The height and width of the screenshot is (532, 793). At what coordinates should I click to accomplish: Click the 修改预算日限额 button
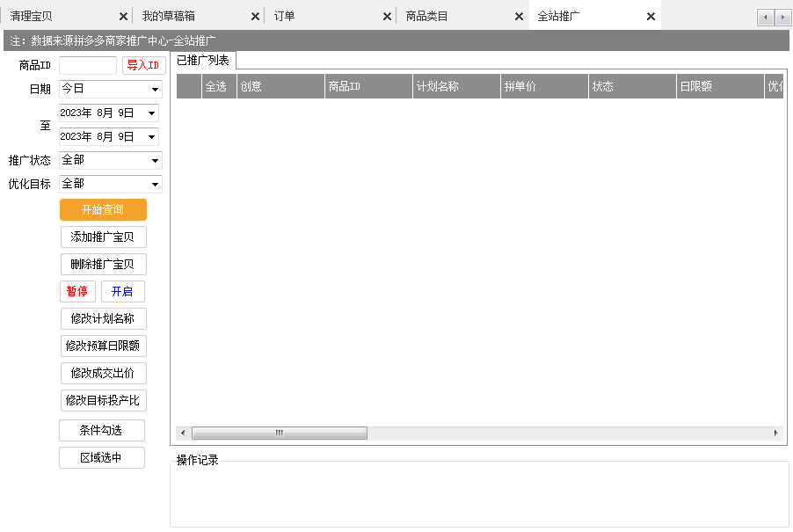[x=103, y=346]
